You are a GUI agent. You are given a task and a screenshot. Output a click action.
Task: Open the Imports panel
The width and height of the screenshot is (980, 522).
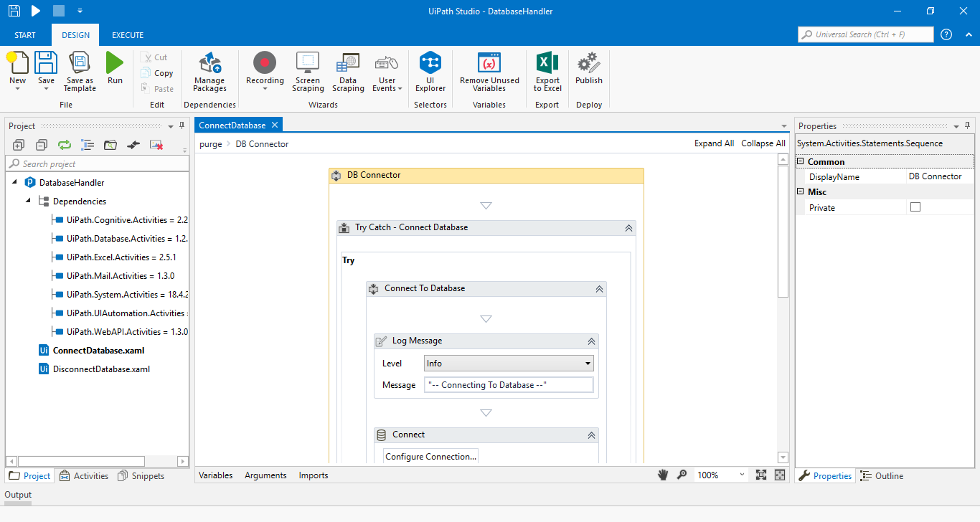coord(314,475)
